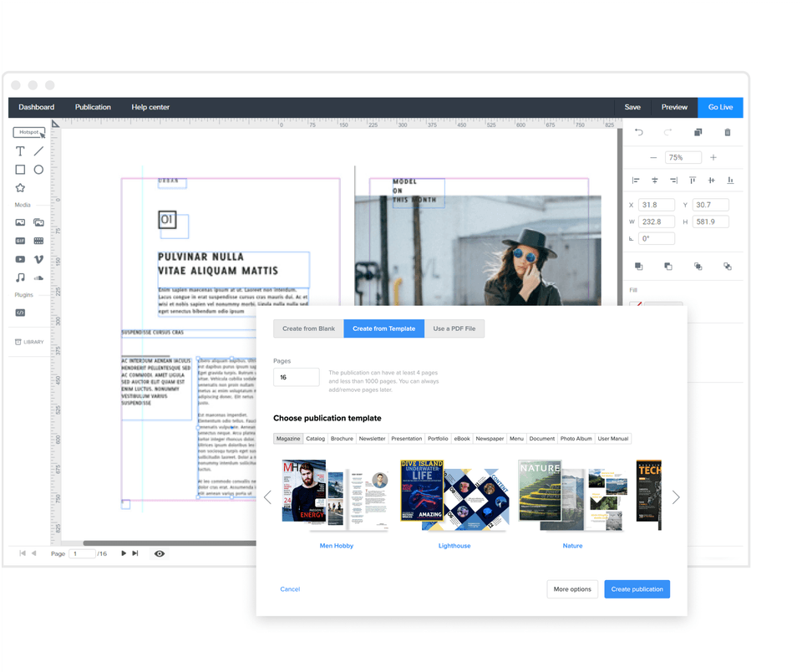
Task: Switch to the Create from Blank tab
Action: (x=307, y=328)
